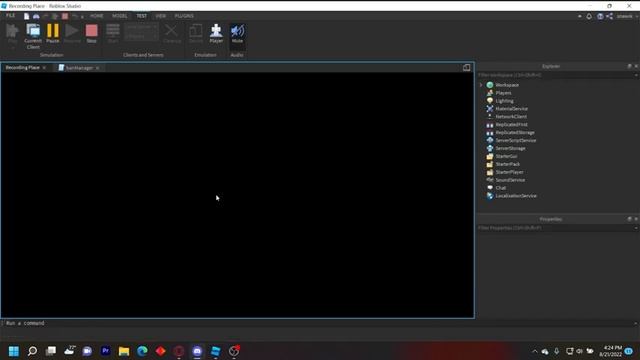Viewport: 640px width, 360px height.
Task: Select the TEST ribbon tab
Action: coord(142,16)
